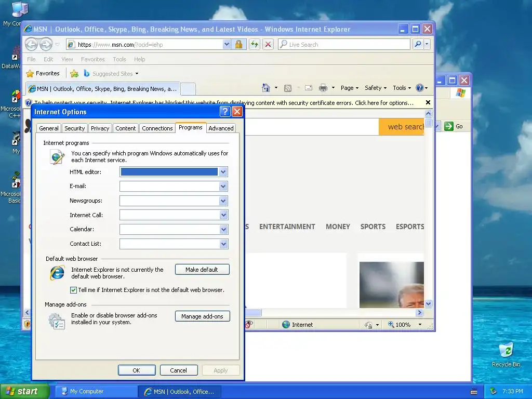Open the File menu
The width and height of the screenshot is (532, 399).
[x=31, y=59]
